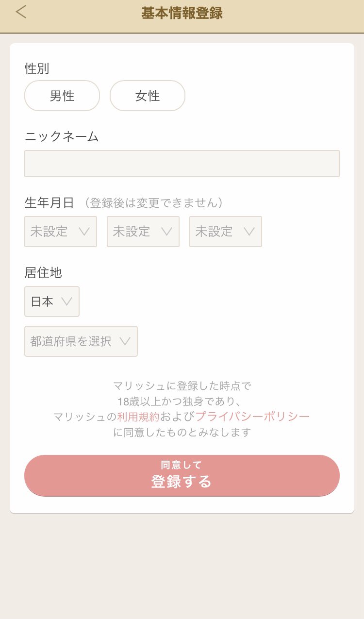Open the 日本 country dropdown
Screen dimensions: 364x619
(x=52, y=301)
